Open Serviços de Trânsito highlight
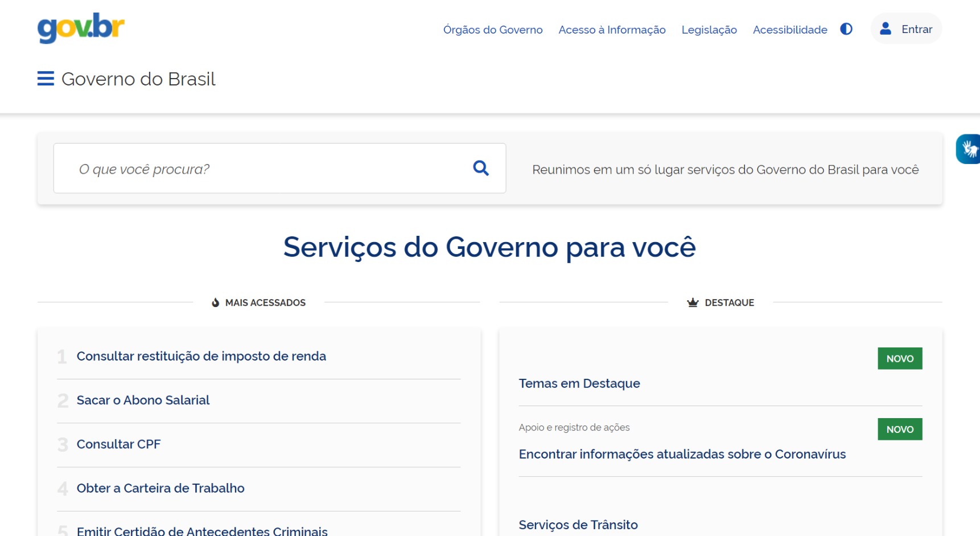Image resolution: width=980 pixels, height=536 pixels. (x=578, y=525)
